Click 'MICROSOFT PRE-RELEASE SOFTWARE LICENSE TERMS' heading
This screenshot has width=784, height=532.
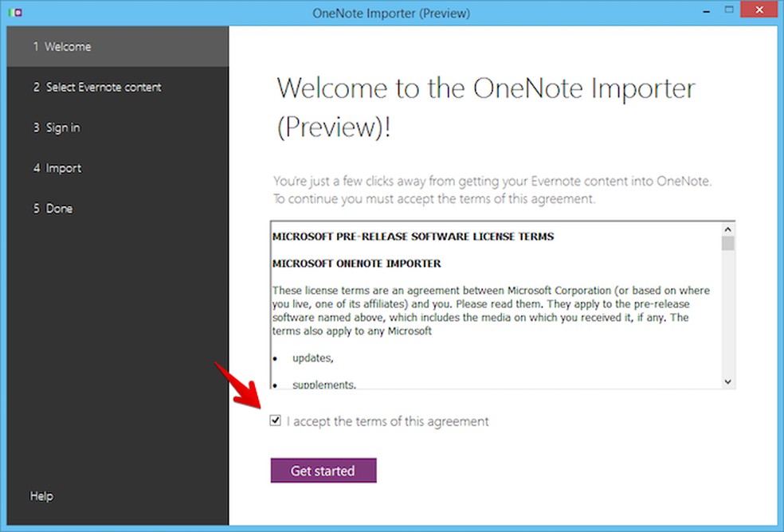pyautogui.click(x=414, y=237)
